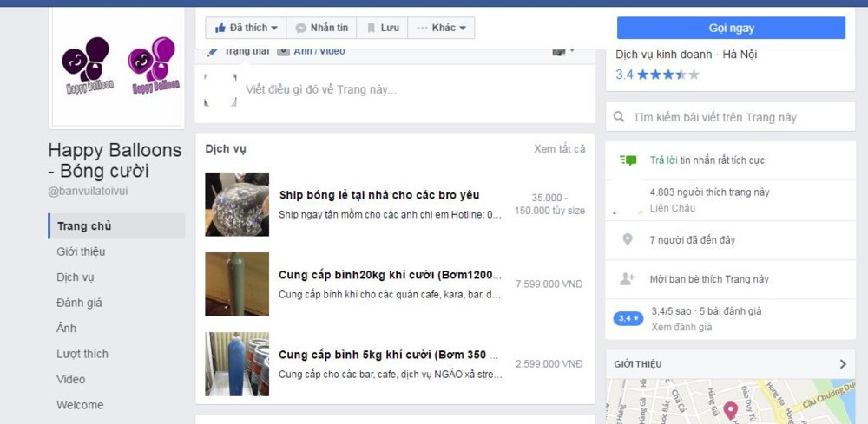Image resolution: width=868 pixels, height=424 pixels.
Task: Expand the 'GIỚI THIỆU' section chevron
Action: [x=843, y=364]
